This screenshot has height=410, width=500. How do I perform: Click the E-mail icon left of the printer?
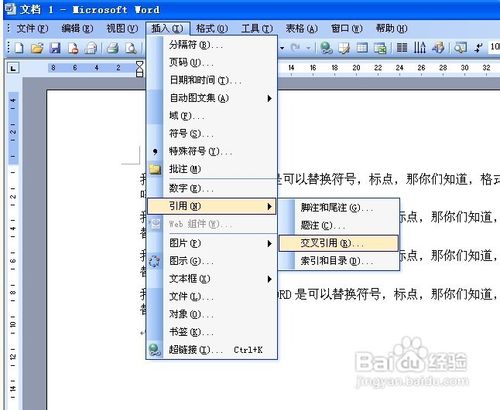91,48
